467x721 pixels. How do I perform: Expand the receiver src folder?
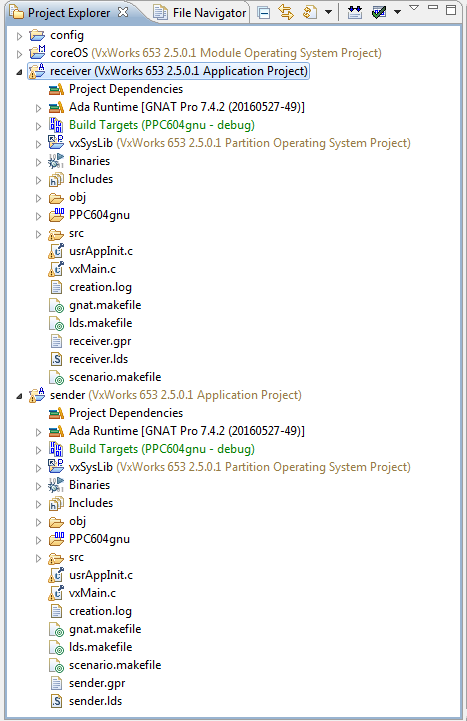pos(39,234)
